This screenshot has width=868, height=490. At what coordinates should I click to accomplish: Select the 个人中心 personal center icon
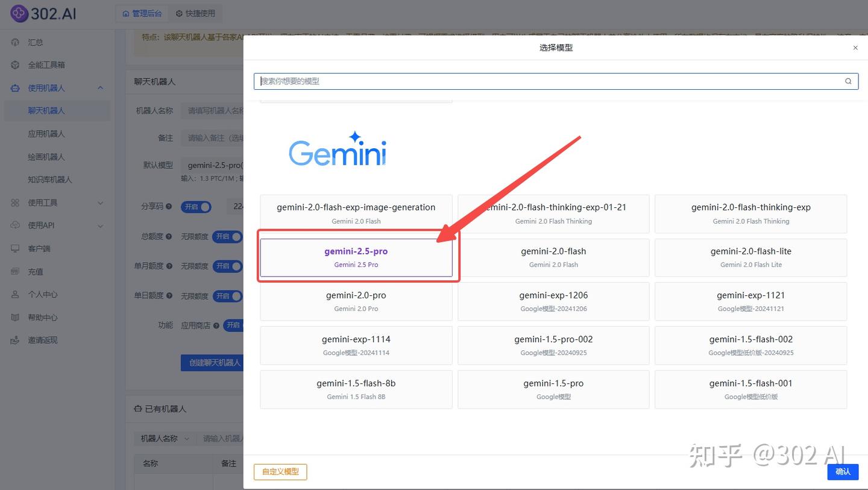[15, 295]
